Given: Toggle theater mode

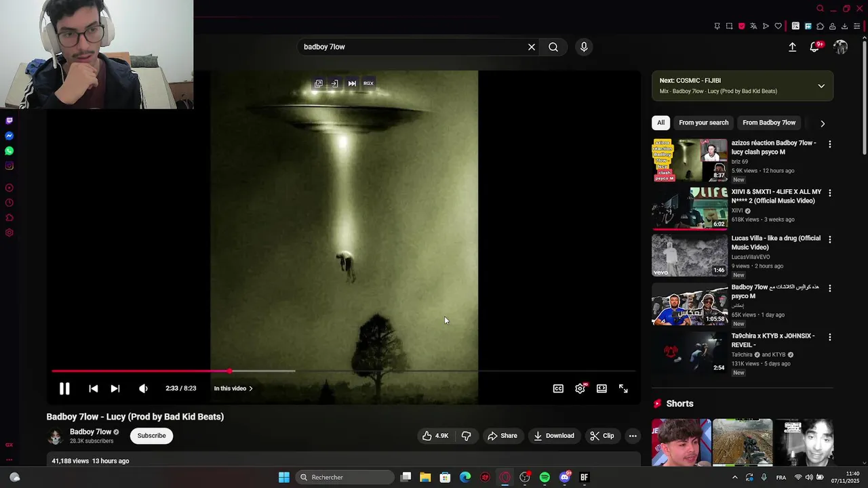Looking at the screenshot, I should [x=601, y=388].
